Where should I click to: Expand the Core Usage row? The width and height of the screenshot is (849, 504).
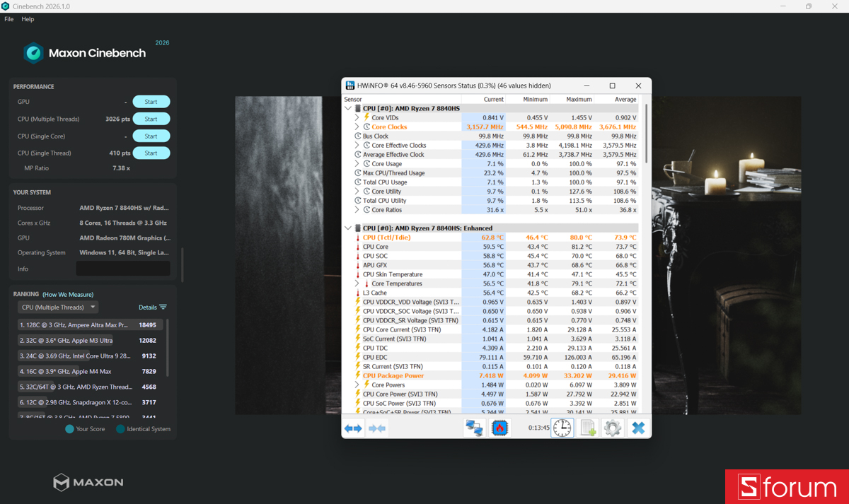358,163
